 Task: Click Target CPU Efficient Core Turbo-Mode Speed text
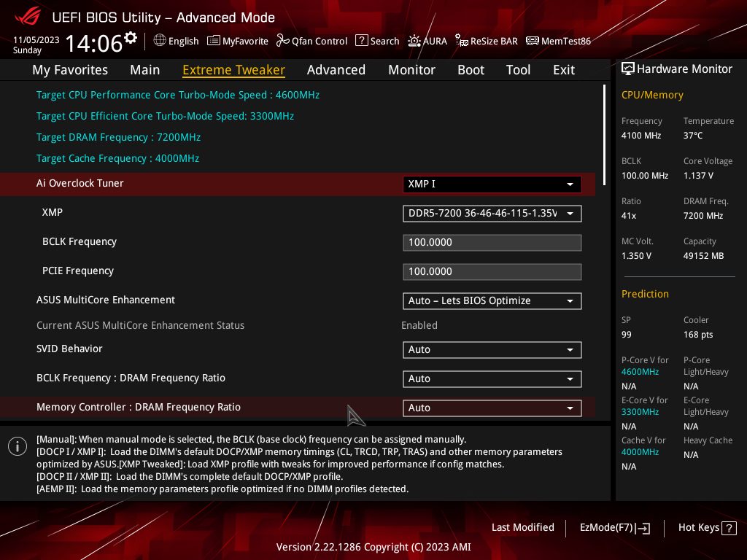click(166, 116)
